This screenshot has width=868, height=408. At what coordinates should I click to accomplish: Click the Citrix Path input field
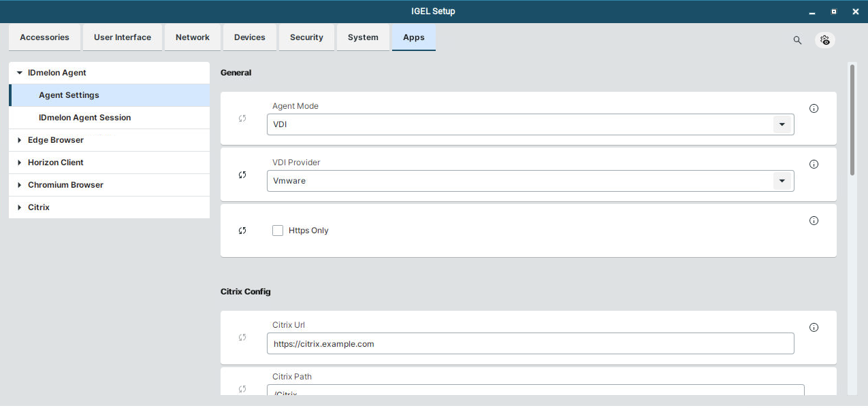(x=536, y=390)
